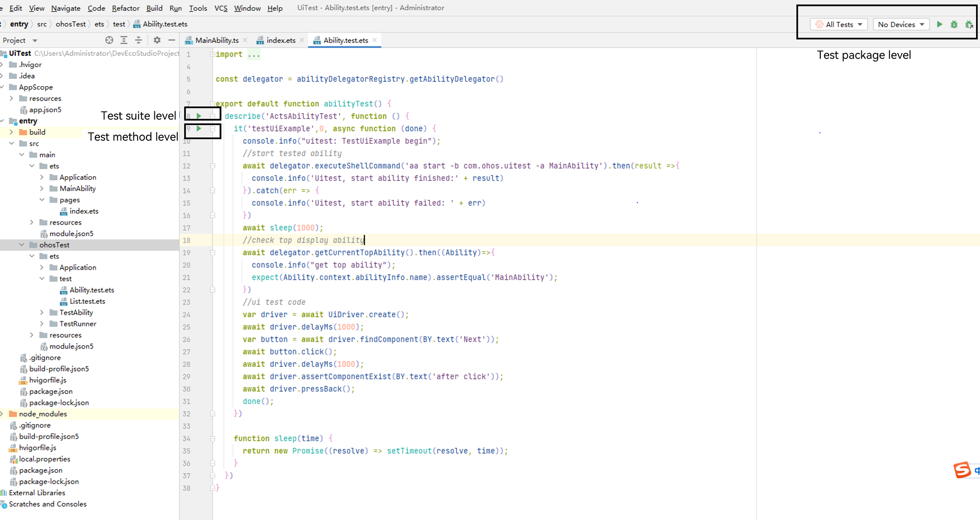Start the Debug tests action (bug icon)

click(x=954, y=24)
